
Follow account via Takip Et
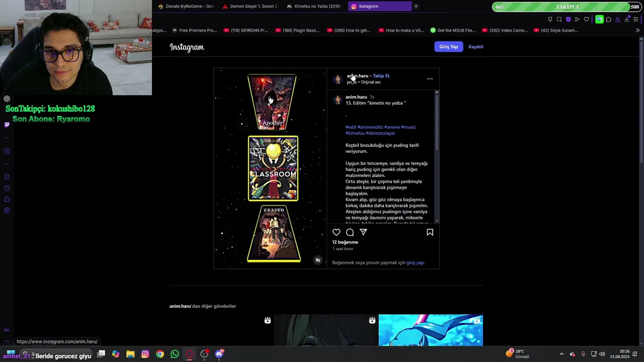381,76
